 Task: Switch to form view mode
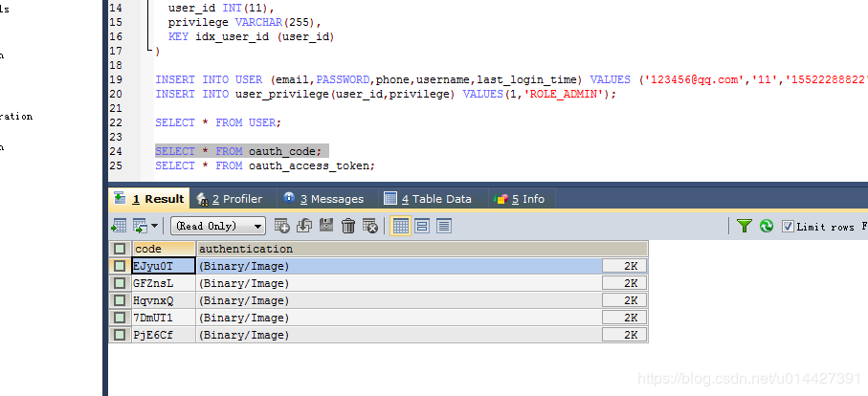point(422,226)
